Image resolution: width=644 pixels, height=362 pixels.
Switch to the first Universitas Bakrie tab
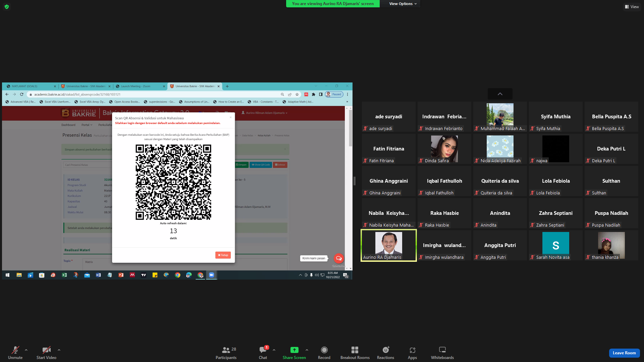86,86
